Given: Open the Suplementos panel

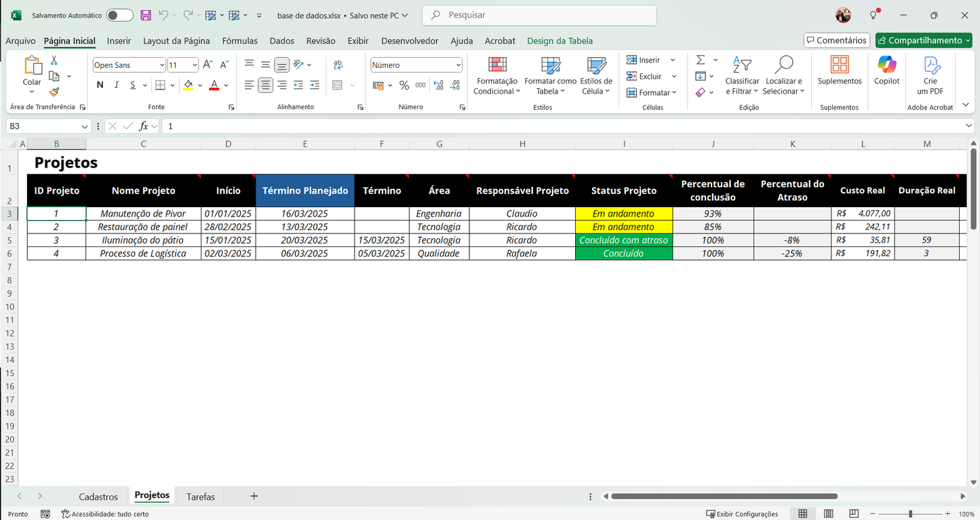Looking at the screenshot, I should point(839,73).
